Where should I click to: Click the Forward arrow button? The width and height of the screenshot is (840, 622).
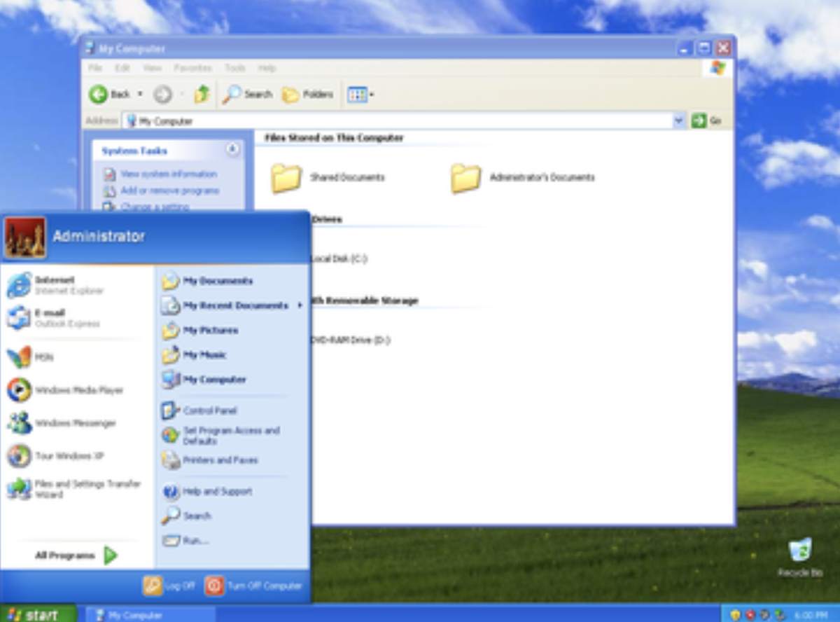(x=162, y=94)
